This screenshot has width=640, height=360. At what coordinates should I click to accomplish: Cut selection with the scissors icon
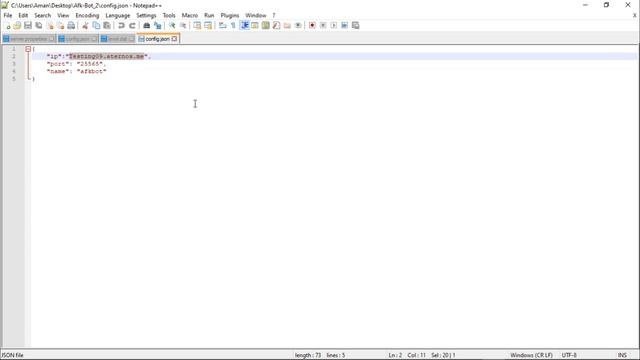pyautogui.click(x=85, y=26)
